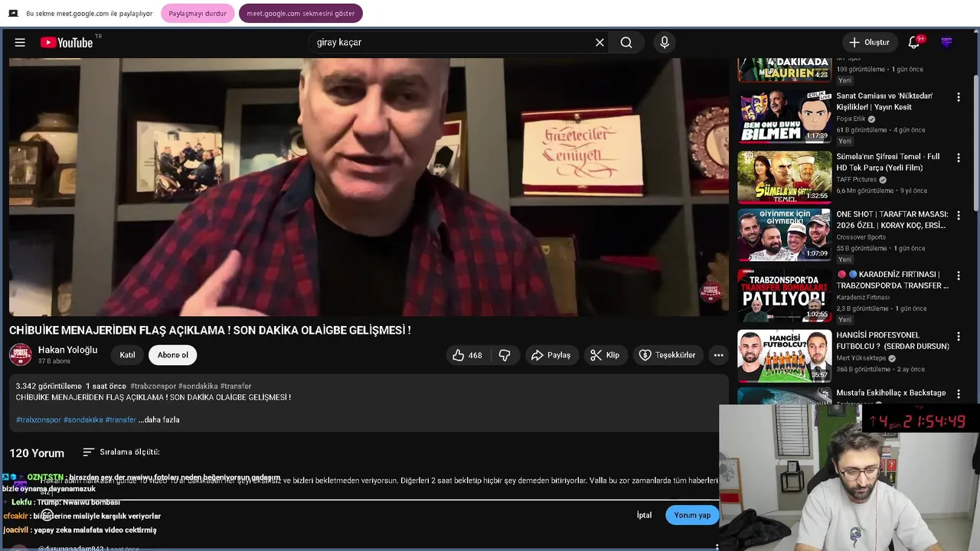980x551 pixels.
Task: Share the video via Paylaş
Action: (550, 355)
